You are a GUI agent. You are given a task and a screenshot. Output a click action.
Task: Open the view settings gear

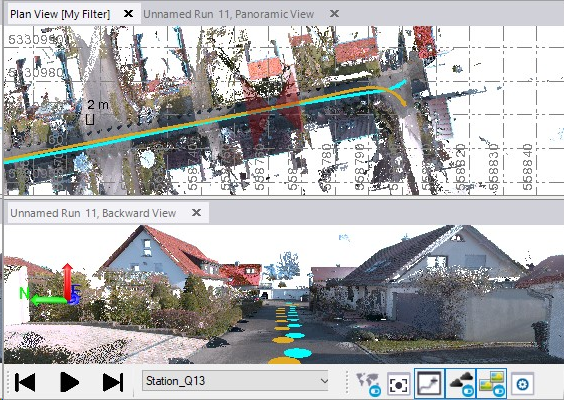click(522, 384)
